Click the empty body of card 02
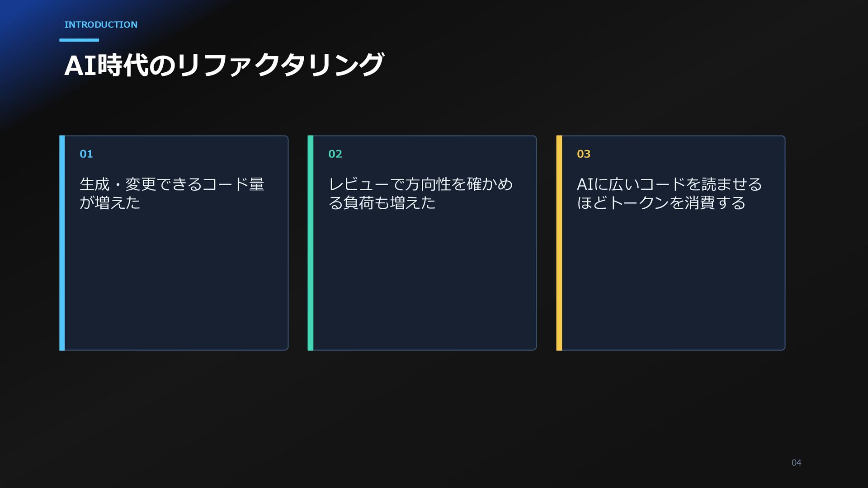The height and width of the screenshot is (488, 868). pos(425,280)
